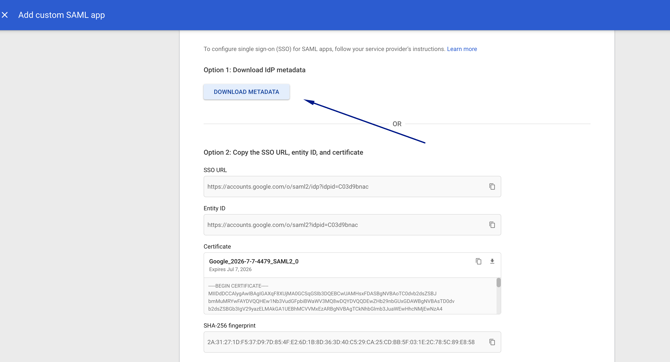Close the Add custom SAML app dialog
The image size is (670, 362).
click(5, 15)
